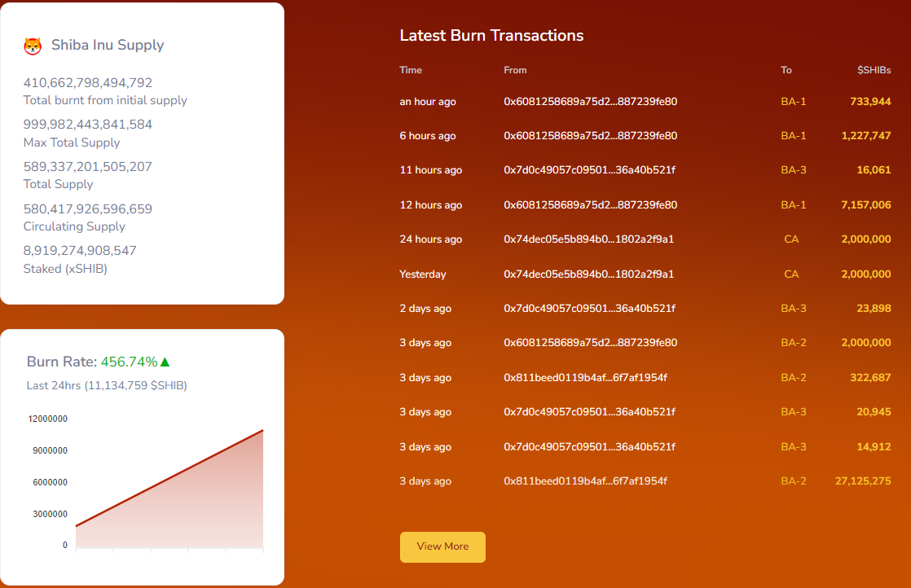
Task: Click the Latest Burn Transactions heading
Action: 491,35
